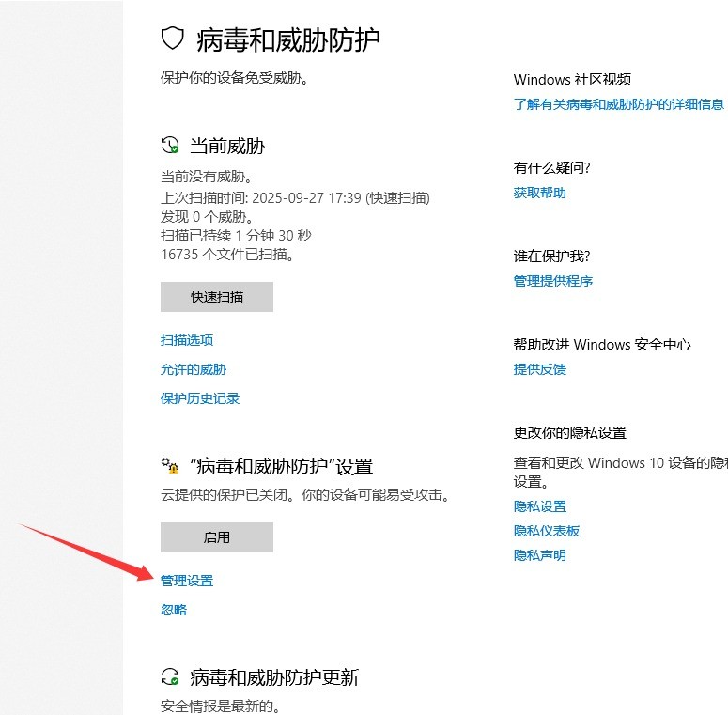Click the refresh icon next to 病毒和威胁防护更新
The width and height of the screenshot is (728, 715).
pos(170,677)
